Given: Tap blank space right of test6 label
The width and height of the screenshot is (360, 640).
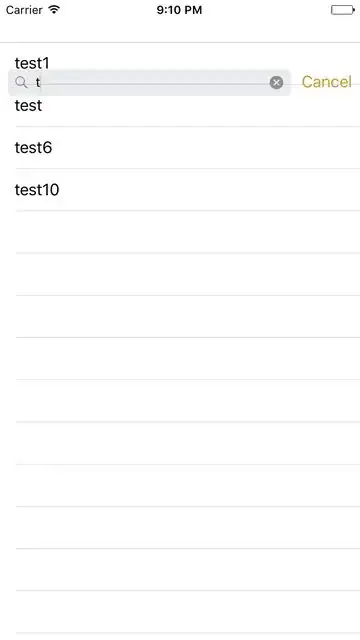Looking at the screenshot, I should pyautogui.click(x=206, y=148).
